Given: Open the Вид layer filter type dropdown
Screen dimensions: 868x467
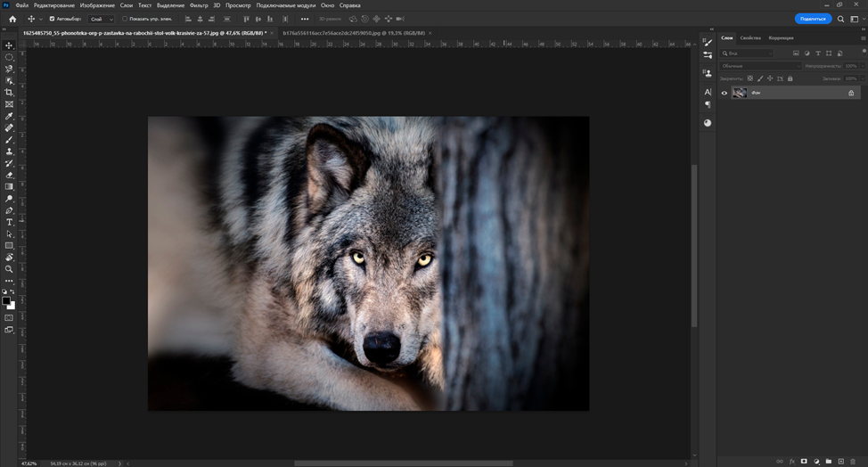Looking at the screenshot, I should 747,53.
